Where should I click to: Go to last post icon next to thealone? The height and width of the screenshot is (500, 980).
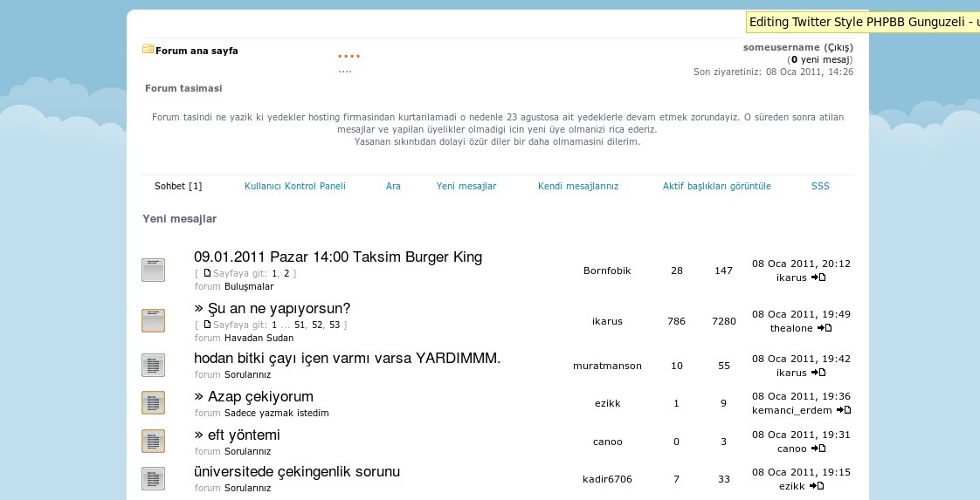tap(825, 328)
